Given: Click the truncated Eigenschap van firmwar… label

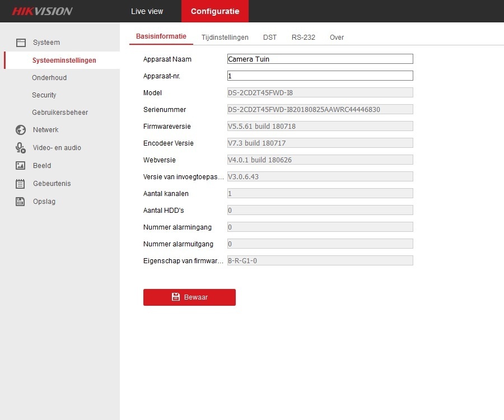Looking at the screenshot, I should (183, 260).
